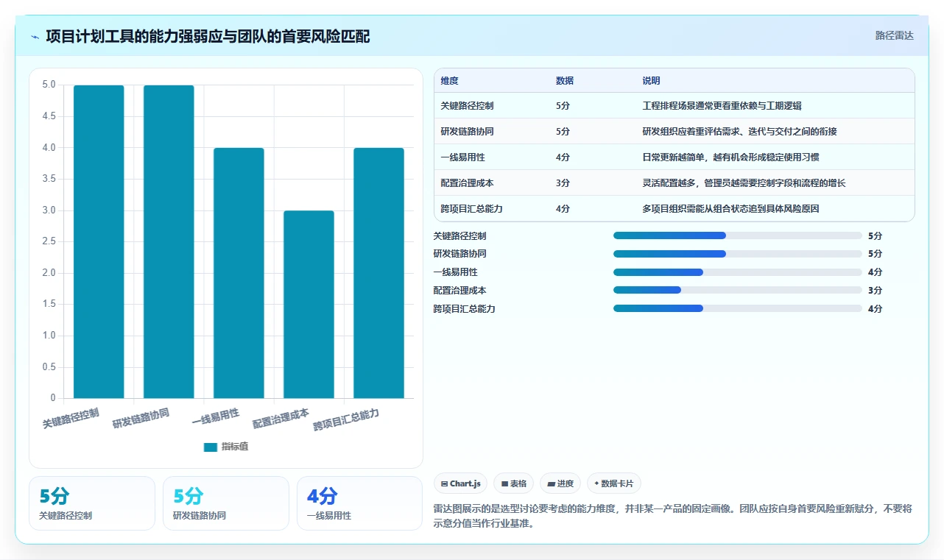Click the 维度 table column header
This screenshot has width=944, height=560.
point(449,80)
